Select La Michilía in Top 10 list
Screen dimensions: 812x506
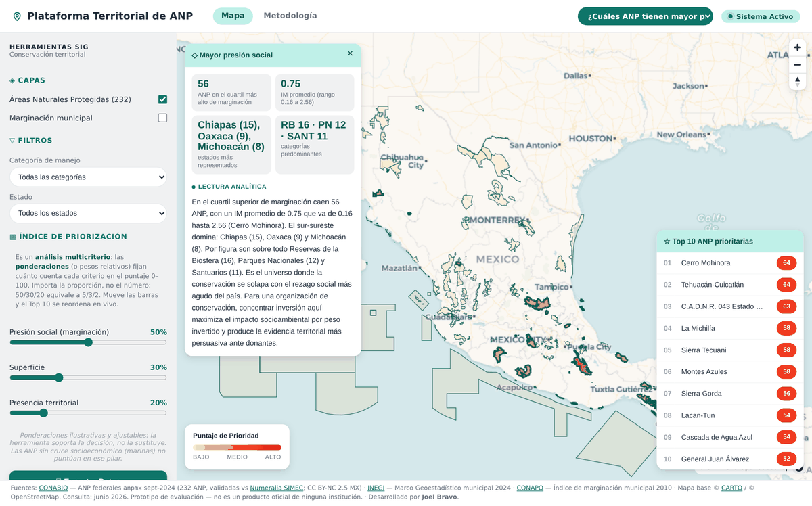(x=730, y=328)
